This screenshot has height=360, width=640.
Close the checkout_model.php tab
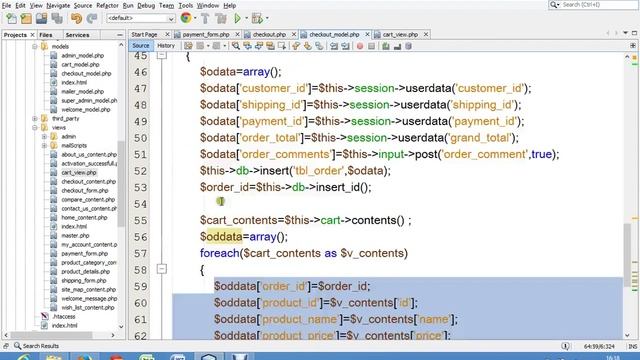tap(367, 35)
